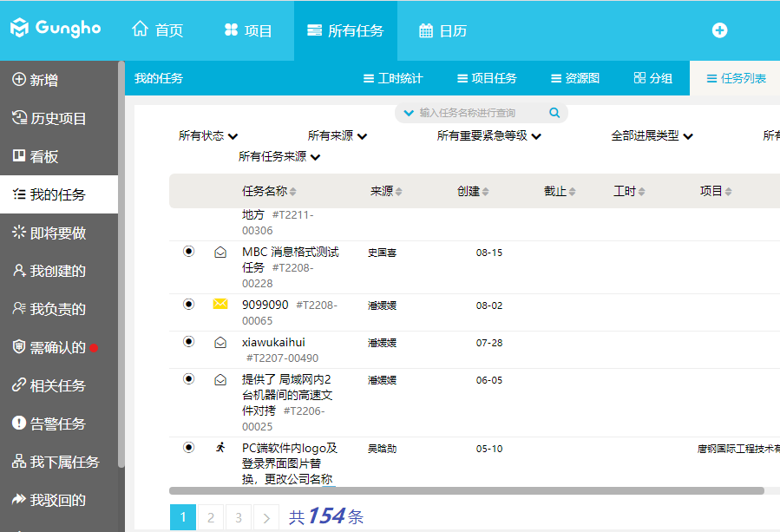Open 所有重要紧急等级 dropdown
The width and height of the screenshot is (780, 532).
click(488, 136)
